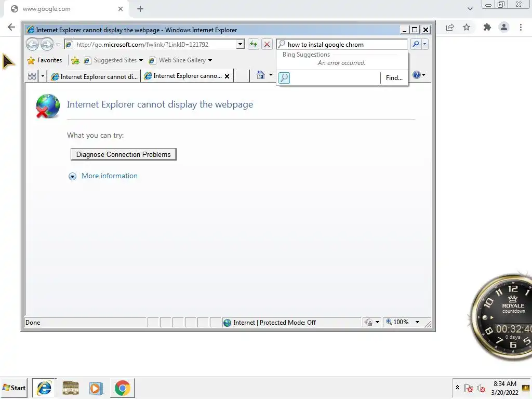
Task: Refresh the page with green arrows icon
Action: [254, 45]
